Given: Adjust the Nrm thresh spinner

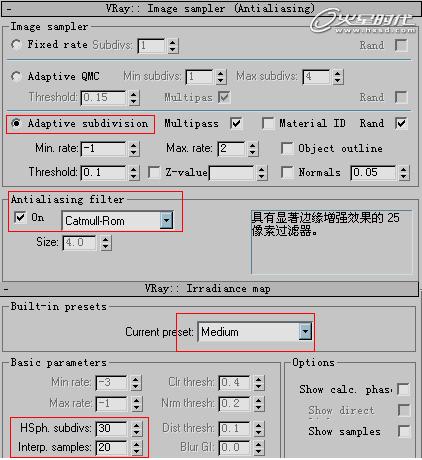Looking at the screenshot, I should (x=259, y=404).
